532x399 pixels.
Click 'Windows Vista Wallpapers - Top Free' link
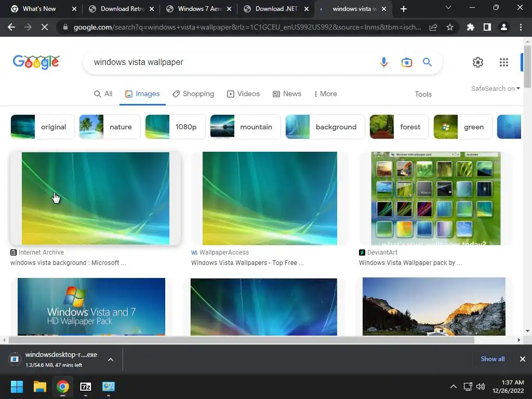click(247, 262)
